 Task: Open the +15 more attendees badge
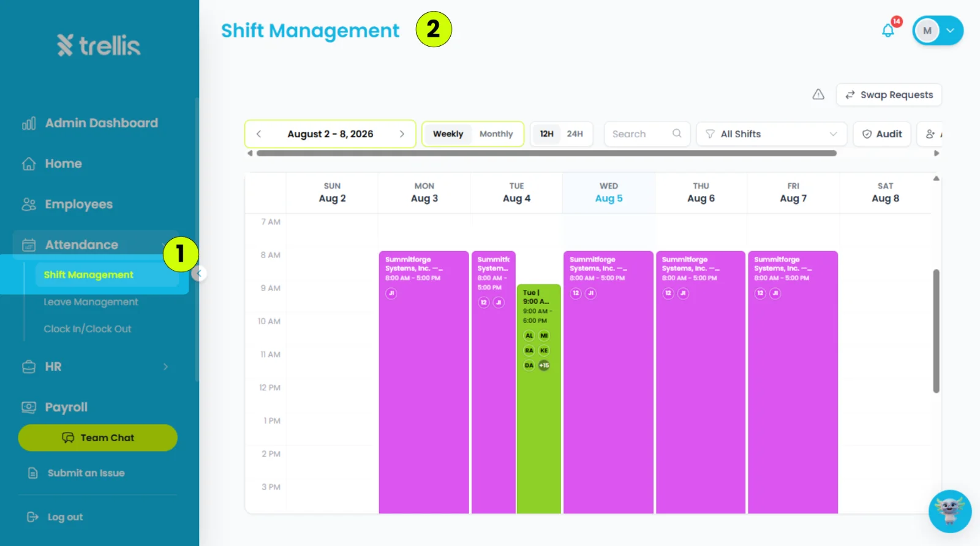pos(544,365)
